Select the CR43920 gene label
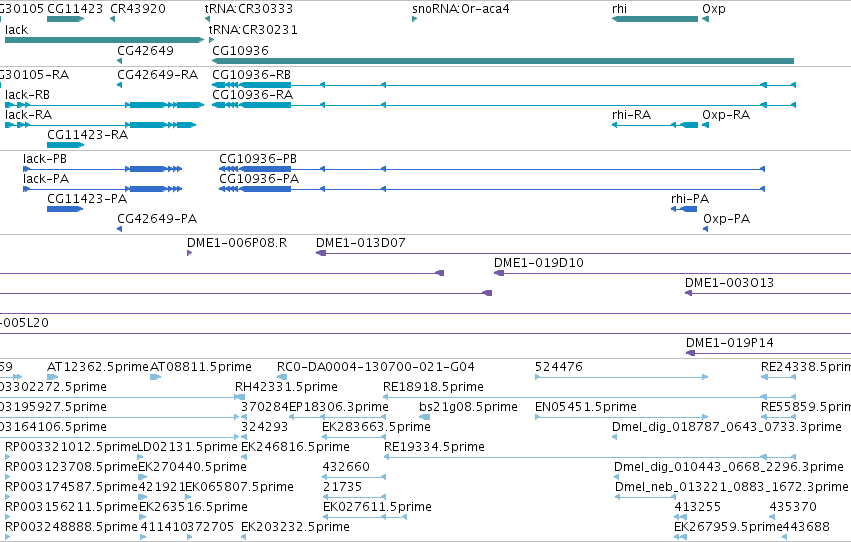Screen dimensions: 851x542 click(138, 9)
